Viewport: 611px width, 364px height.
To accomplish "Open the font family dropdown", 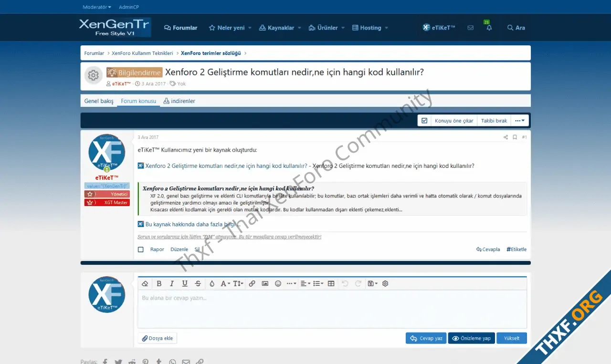I will [225, 283].
